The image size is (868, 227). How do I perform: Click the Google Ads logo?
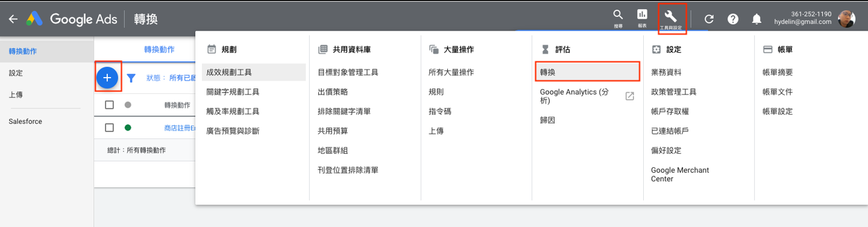pos(71,19)
